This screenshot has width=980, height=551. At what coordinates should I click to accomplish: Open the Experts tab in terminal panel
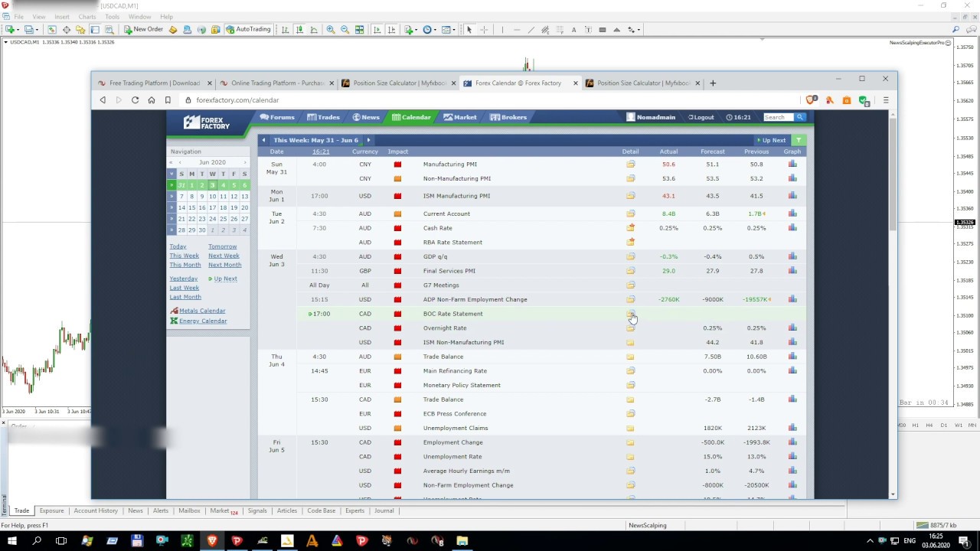pyautogui.click(x=354, y=510)
